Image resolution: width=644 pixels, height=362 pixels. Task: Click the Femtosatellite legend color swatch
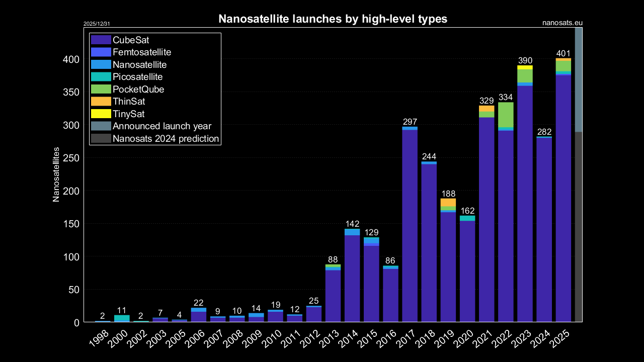[x=101, y=52]
